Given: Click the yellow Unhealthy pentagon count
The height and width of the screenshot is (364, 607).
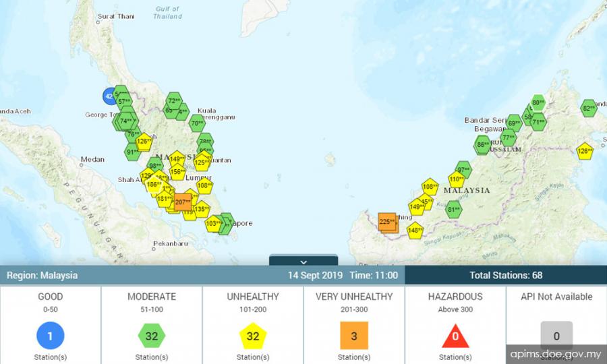Looking at the screenshot, I should tap(252, 336).
